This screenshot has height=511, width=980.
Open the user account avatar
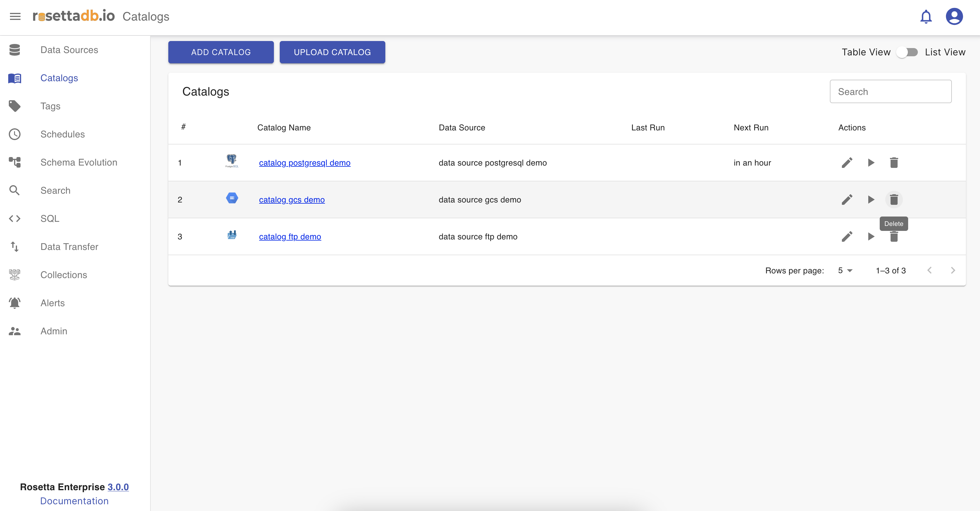click(954, 17)
